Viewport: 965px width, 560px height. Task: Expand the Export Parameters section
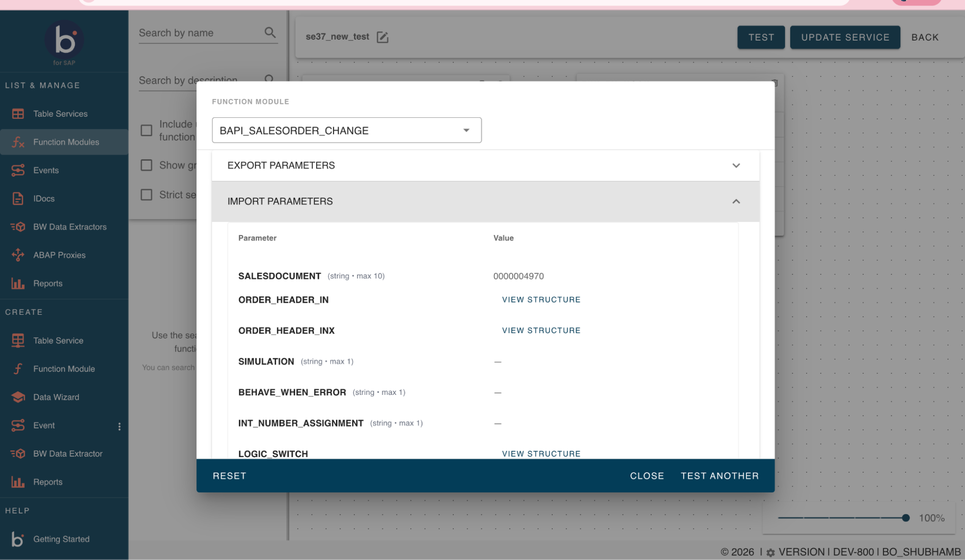[486, 166]
